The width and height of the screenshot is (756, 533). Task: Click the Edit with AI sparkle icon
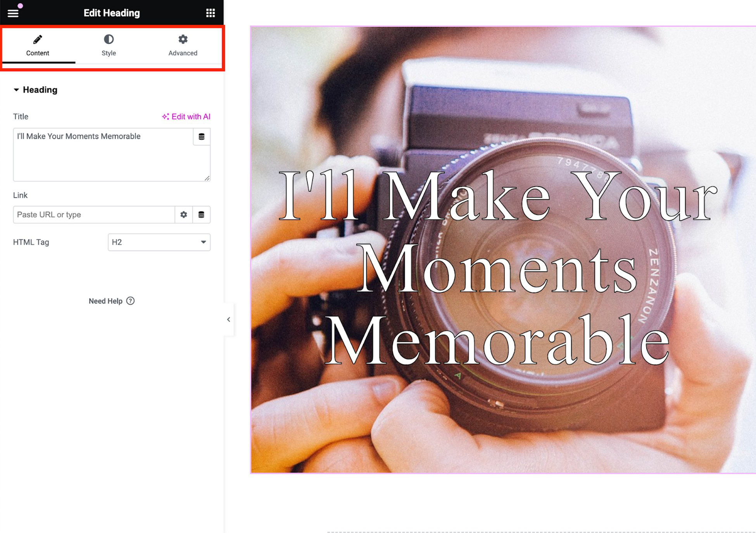click(x=165, y=116)
